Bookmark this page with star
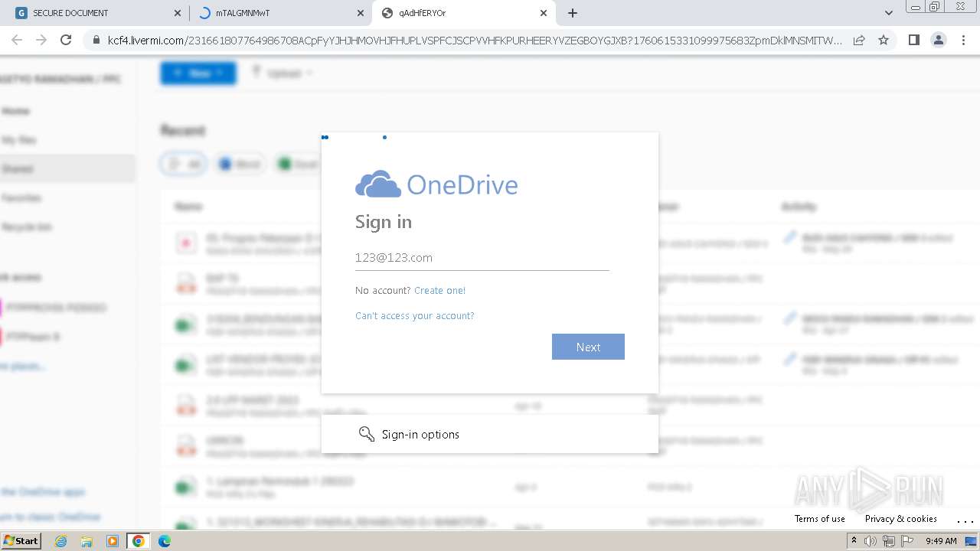Viewport: 980px width, 551px height. click(x=884, y=40)
